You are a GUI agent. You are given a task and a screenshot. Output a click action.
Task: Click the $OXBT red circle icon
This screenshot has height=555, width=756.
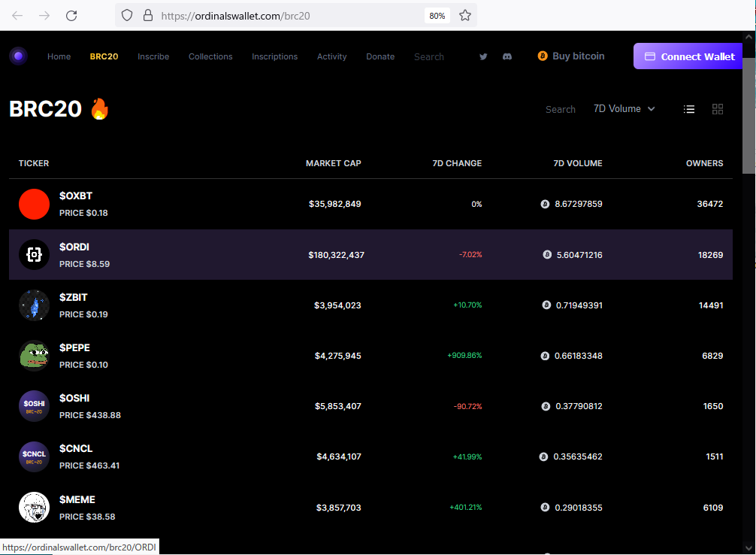34,205
